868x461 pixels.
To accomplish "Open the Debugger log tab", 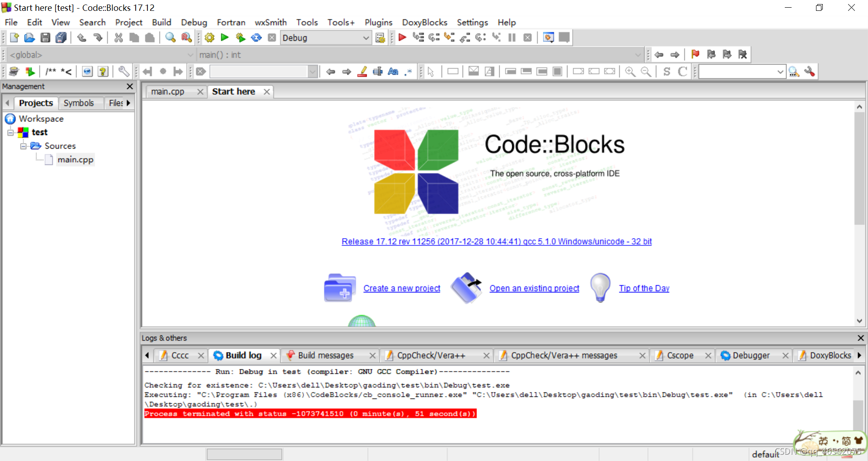I will coord(751,356).
